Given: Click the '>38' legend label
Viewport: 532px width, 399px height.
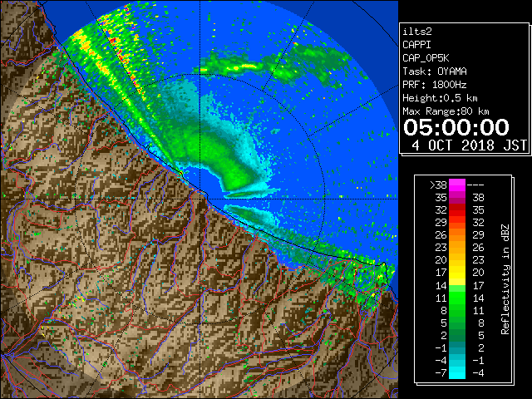Looking at the screenshot, I should coord(438,185).
